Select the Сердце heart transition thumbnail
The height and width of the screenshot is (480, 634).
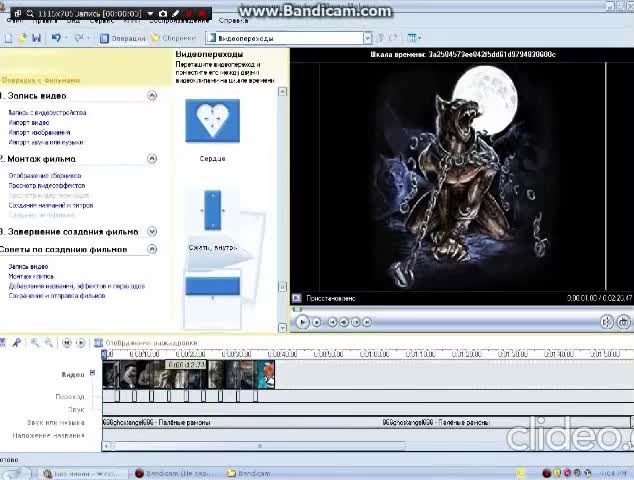(x=212, y=121)
